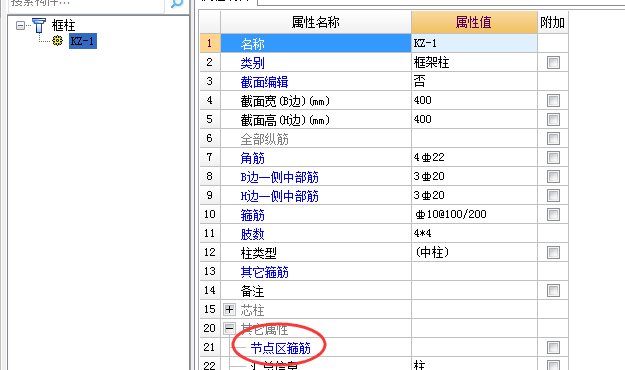The width and height of the screenshot is (625, 370).
Task: Open the B边一侧中部筋 property link
Action: [279, 177]
